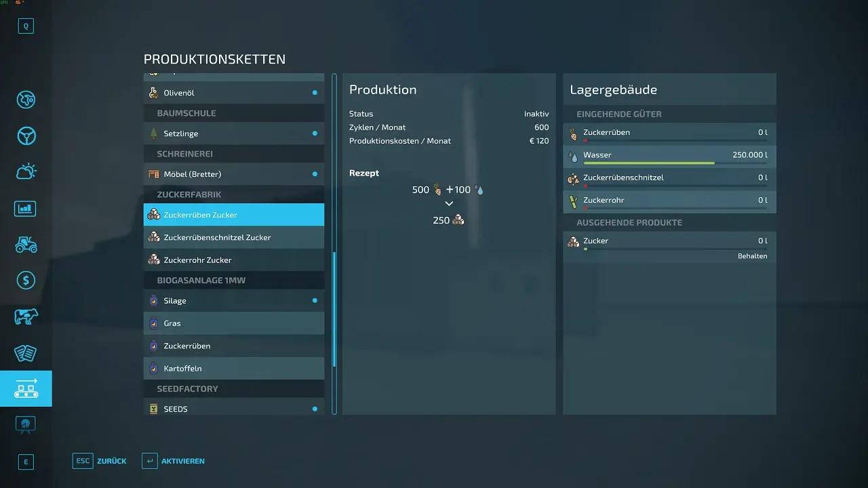Select the production chains conveyor tab
The width and height of the screenshot is (868, 488).
pyautogui.click(x=26, y=388)
